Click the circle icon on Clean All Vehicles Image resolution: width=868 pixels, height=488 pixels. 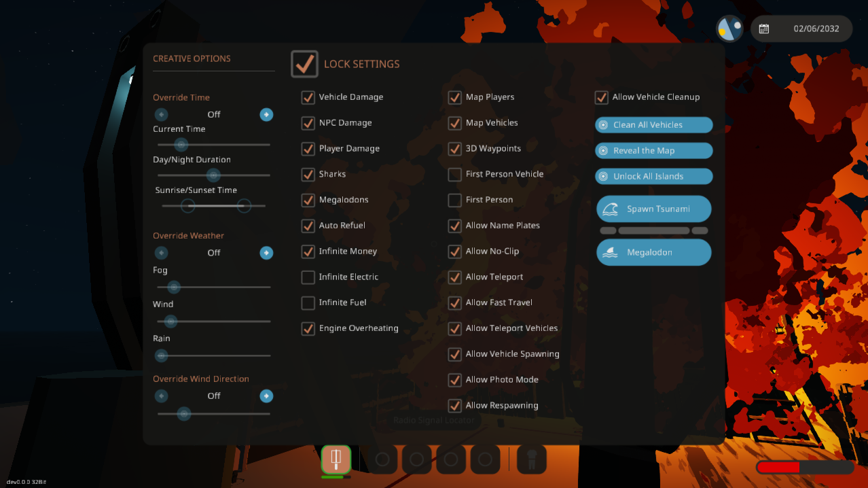coord(602,125)
